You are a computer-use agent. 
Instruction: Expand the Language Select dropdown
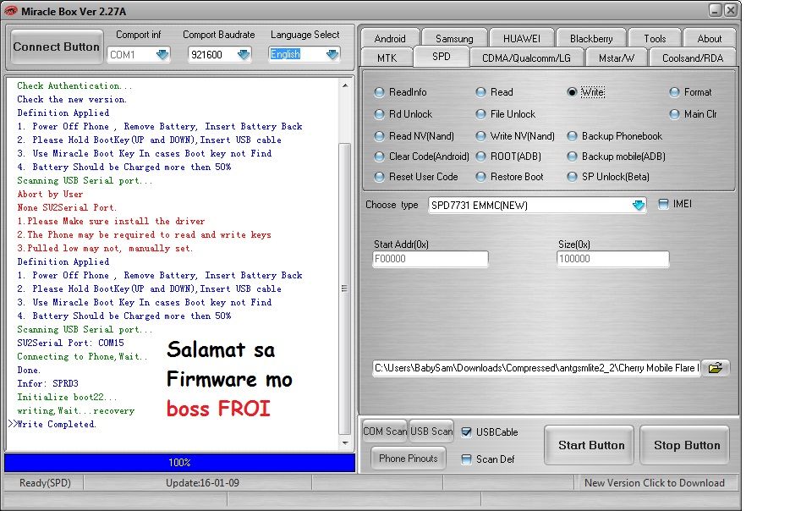[x=332, y=54]
